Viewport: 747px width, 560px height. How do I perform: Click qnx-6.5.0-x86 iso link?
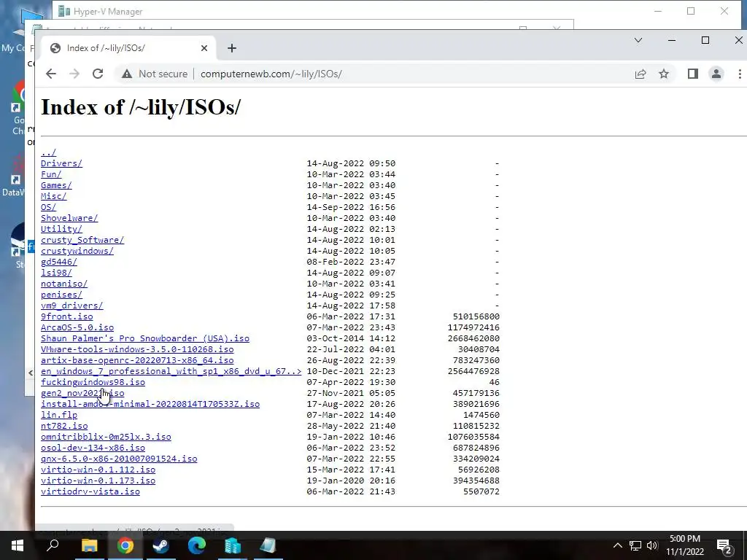[x=119, y=459]
